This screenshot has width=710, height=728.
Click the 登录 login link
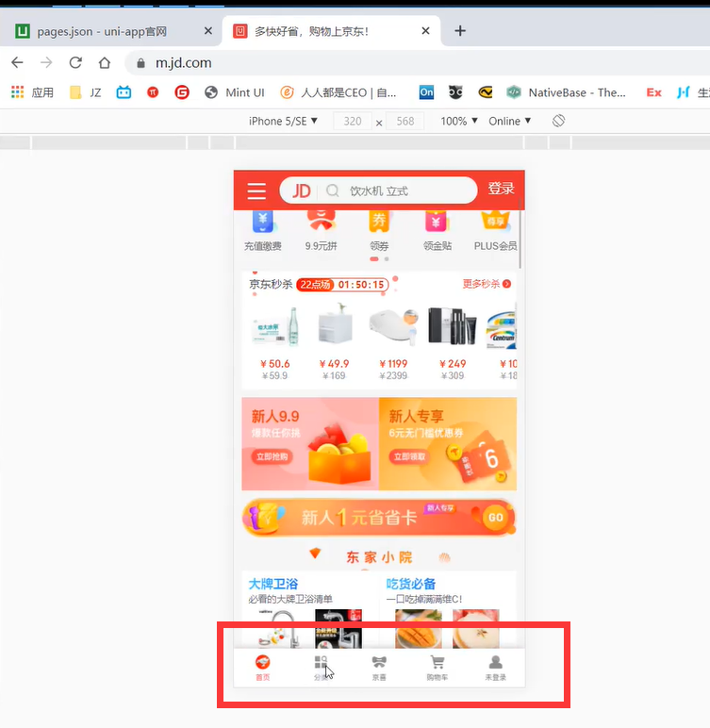(x=501, y=189)
